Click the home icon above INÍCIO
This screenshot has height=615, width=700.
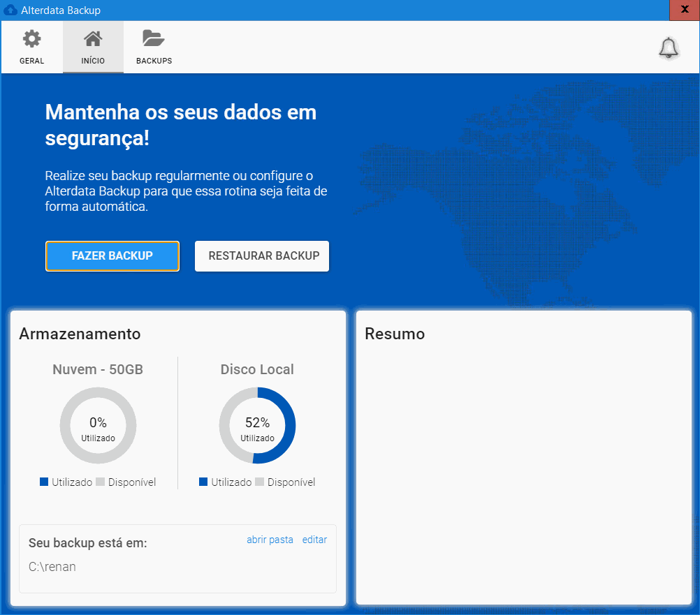(x=93, y=39)
